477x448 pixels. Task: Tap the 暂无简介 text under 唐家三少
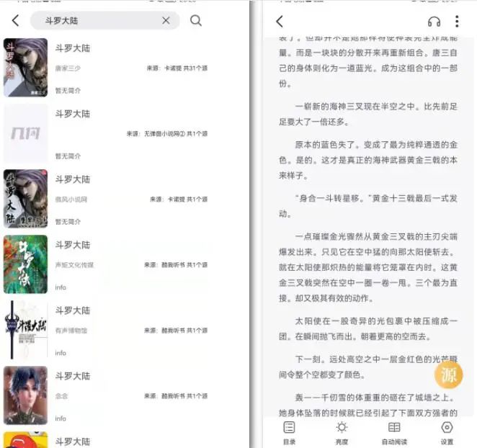point(68,91)
